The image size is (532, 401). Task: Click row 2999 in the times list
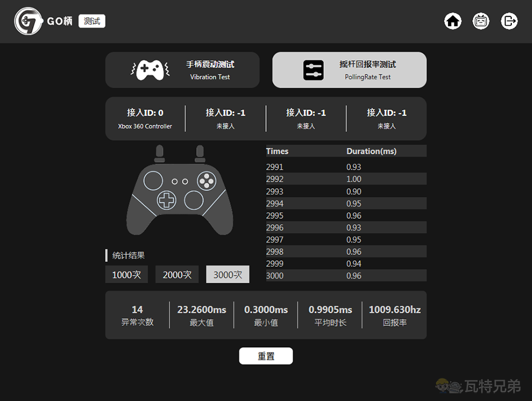click(x=346, y=263)
